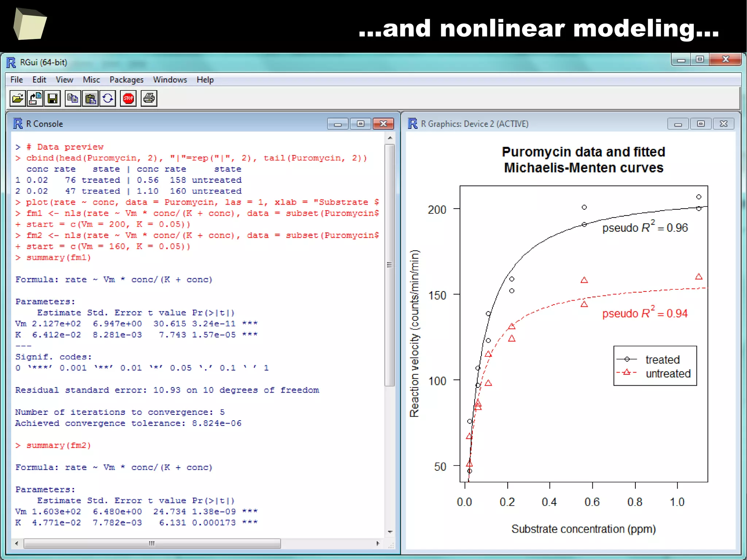Click the Copy and paste icon
Screen dimensions: 747x560
pos(108,99)
